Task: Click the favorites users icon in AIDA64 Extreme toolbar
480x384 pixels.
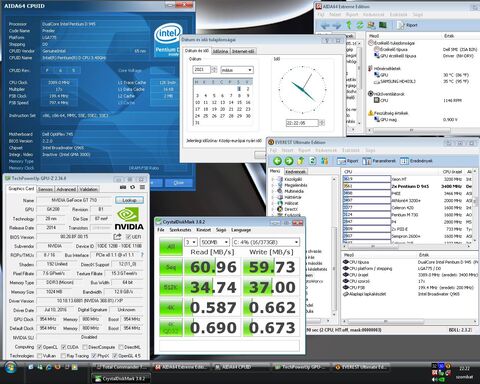Action: [371, 25]
